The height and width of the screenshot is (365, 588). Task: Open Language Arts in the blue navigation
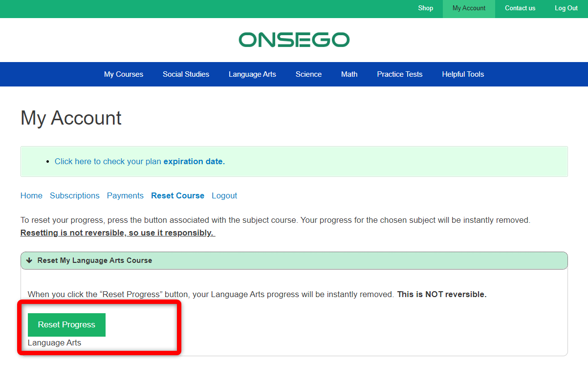click(x=252, y=74)
